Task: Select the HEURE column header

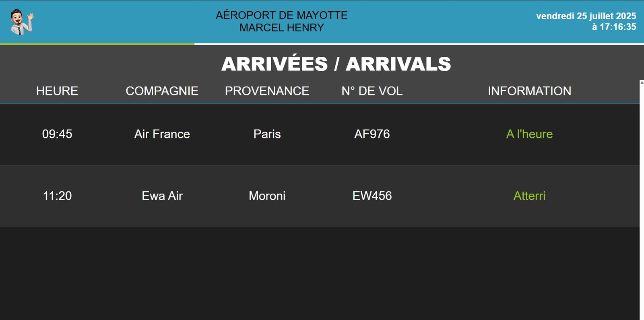Action: pyautogui.click(x=57, y=91)
